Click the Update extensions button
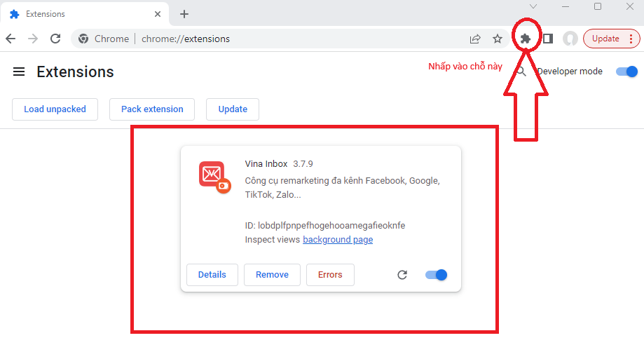The height and width of the screenshot is (352, 644). [233, 109]
